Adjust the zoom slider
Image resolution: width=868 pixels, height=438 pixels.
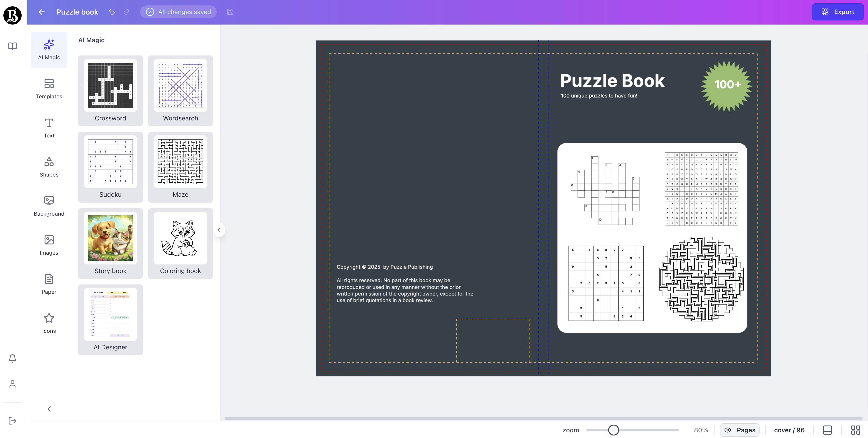click(x=614, y=430)
